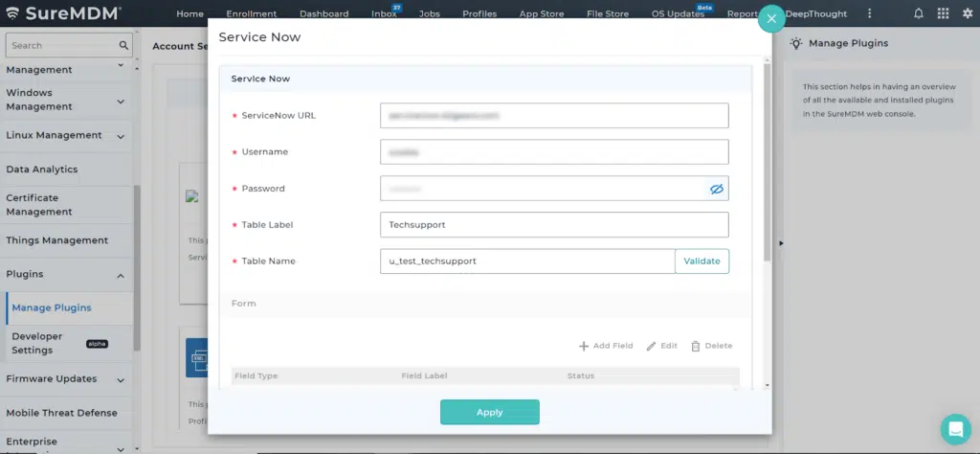The height and width of the screenshot is (454, 980).
Task: Click the Manage Plugins lightbulb icon
Action: (795, 43)
